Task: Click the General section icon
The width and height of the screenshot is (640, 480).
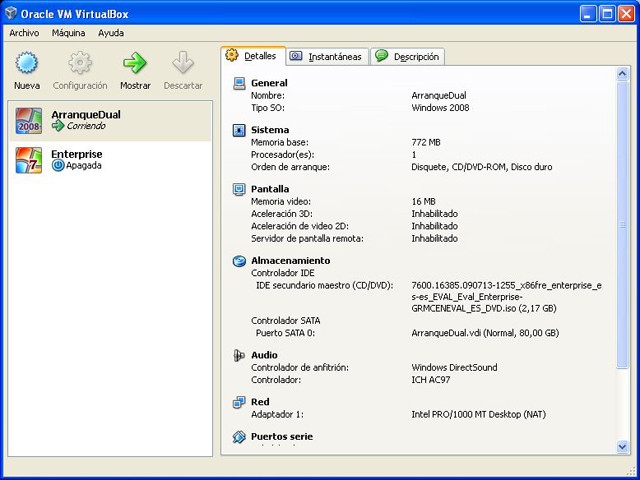Action: [x=239, y=83]
